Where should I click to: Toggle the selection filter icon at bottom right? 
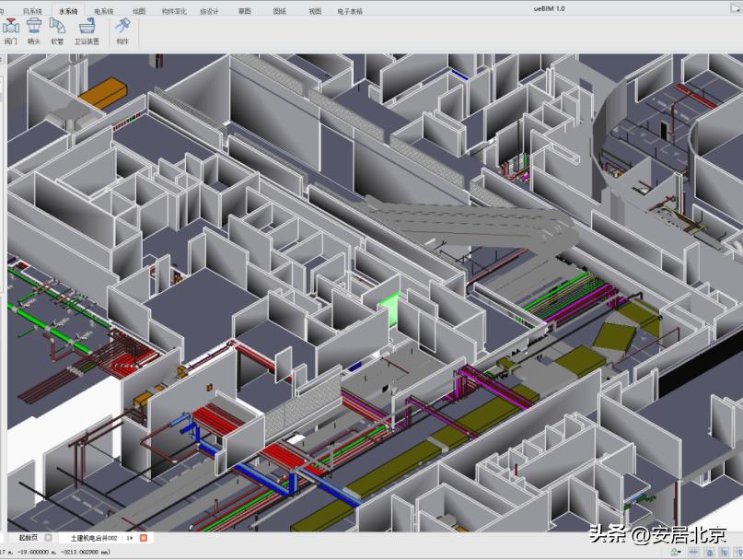coord(739,553)
